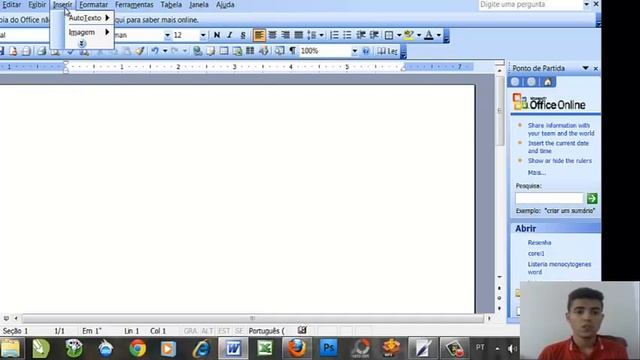
Task: Open font name dropdown arrow
Action: (167, 35)
